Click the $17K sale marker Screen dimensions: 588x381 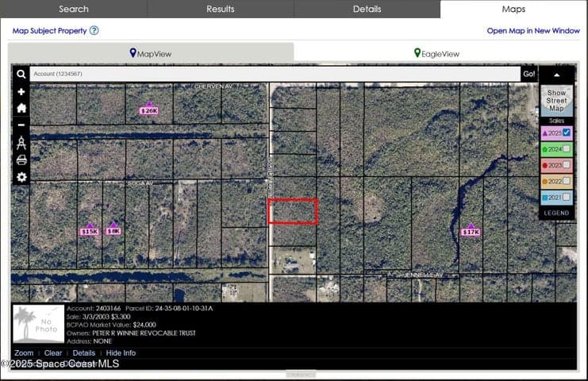pos(471,231)
